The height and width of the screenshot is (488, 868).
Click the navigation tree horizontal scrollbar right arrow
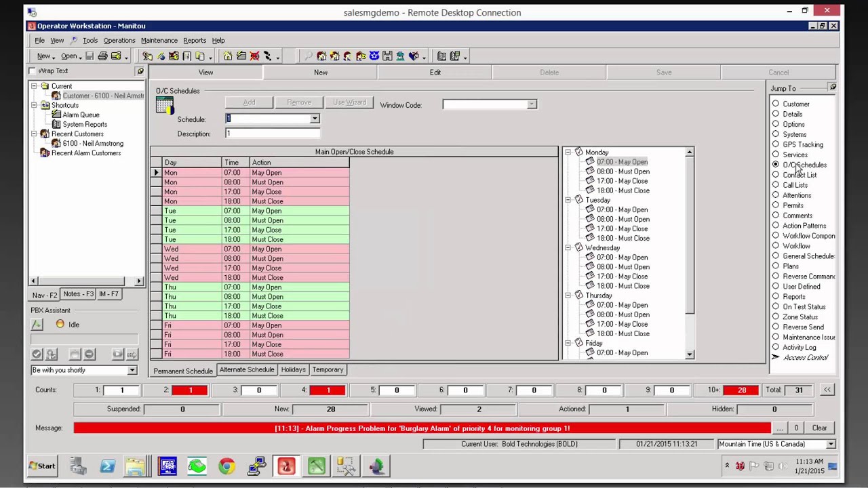point(139,281)
